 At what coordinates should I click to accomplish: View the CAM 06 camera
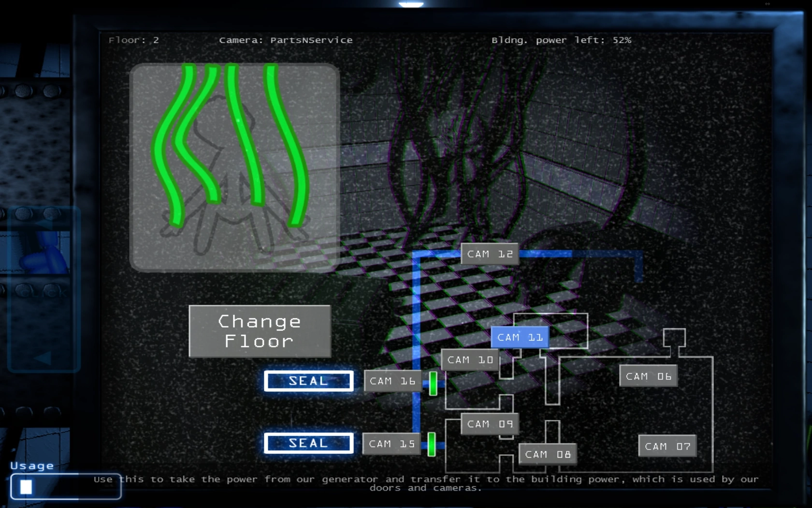pyautogui.click(x=648, y=376)
